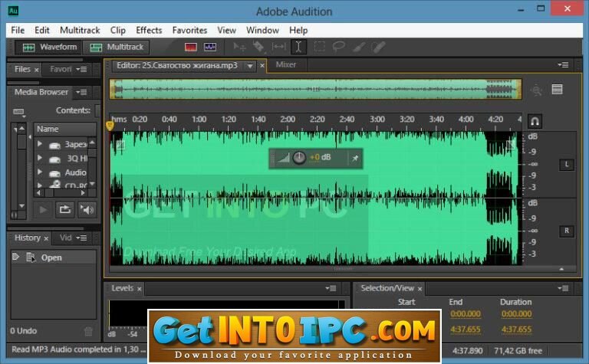Expand the CD-ROM drive tree item

39,185
